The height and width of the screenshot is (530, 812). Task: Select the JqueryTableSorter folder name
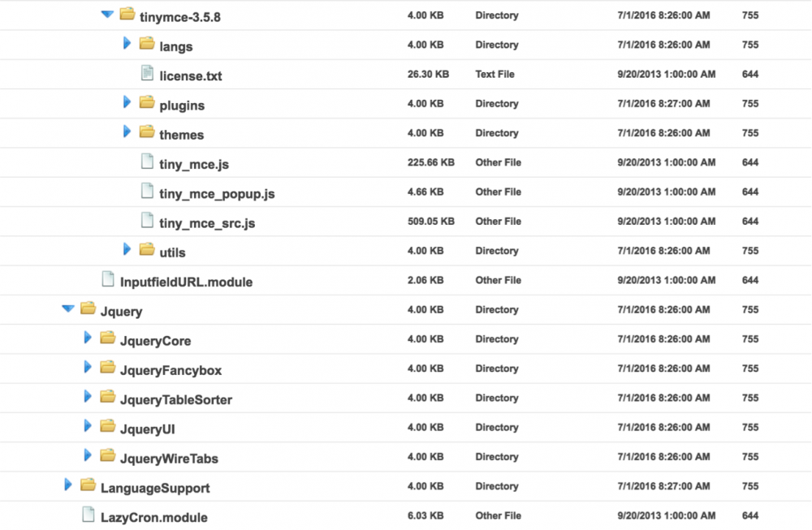(x=175, y=399)
